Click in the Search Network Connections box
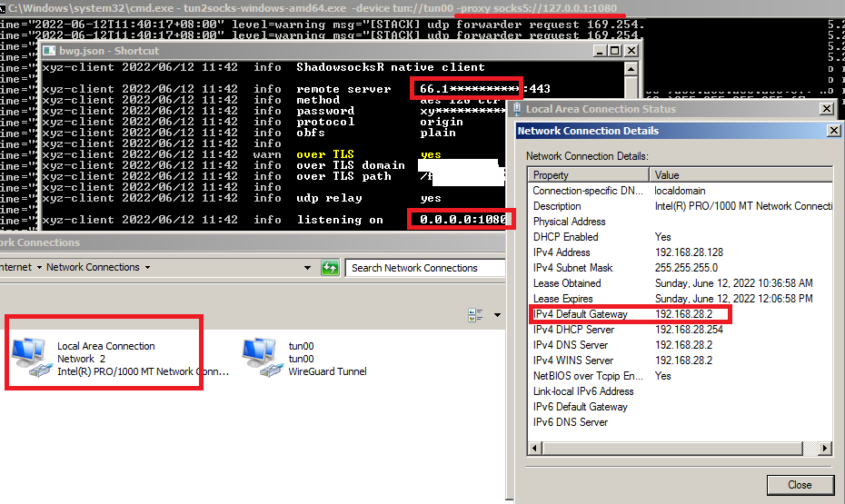The width and height of the screenshot is (845, 504). pos(424,268)
